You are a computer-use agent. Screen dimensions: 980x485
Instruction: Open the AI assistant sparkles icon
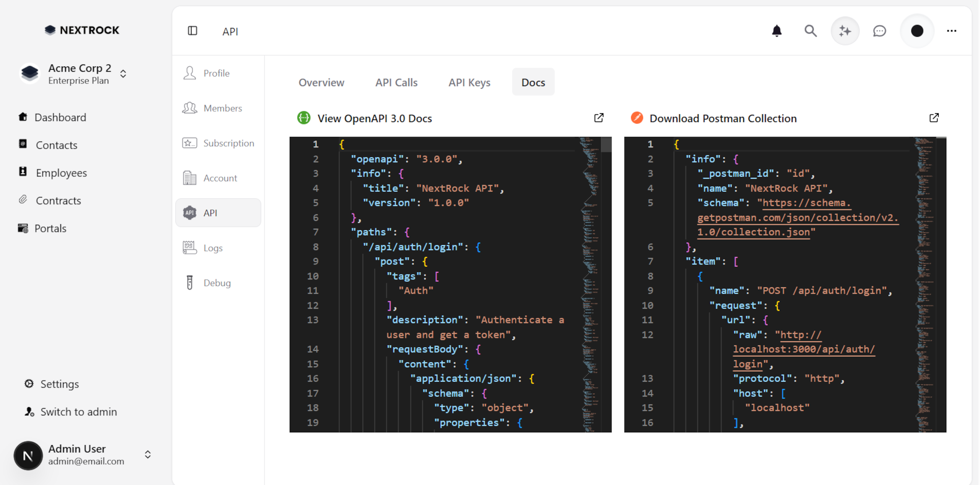(x=845, y=31)
